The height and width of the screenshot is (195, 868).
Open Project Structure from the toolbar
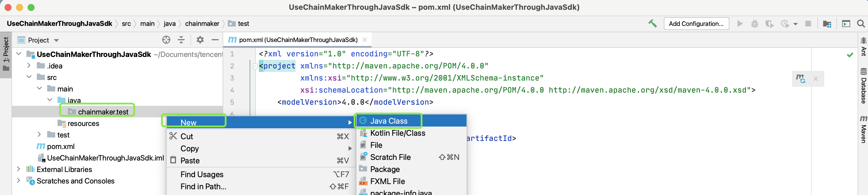(x=827, y=24)
